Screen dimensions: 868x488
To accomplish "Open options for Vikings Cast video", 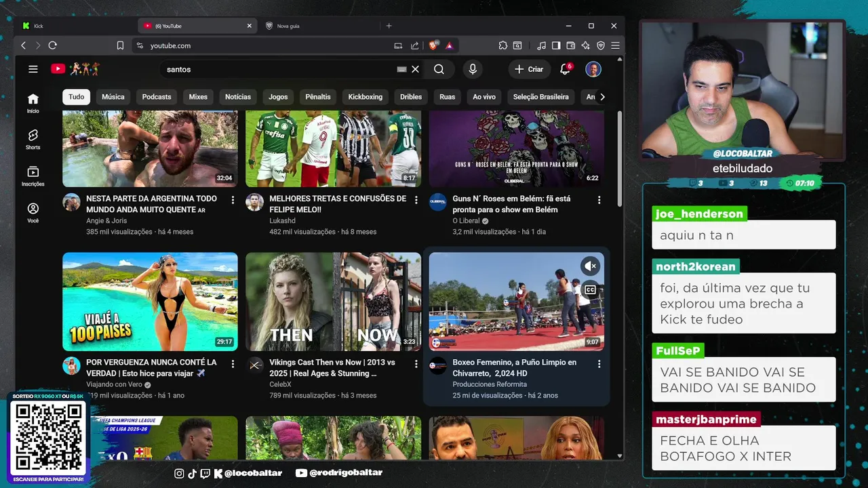I will pyautogui.click(x=416, y=364).
